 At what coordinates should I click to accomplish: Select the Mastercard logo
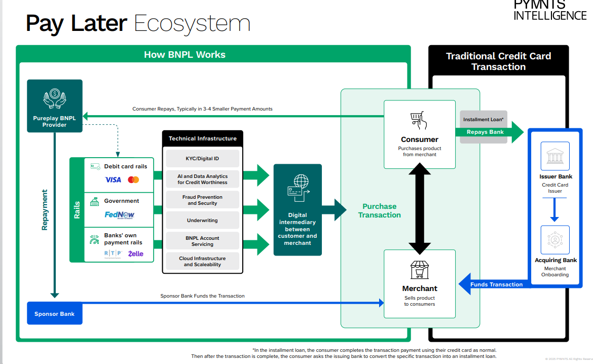pos(133,179)
